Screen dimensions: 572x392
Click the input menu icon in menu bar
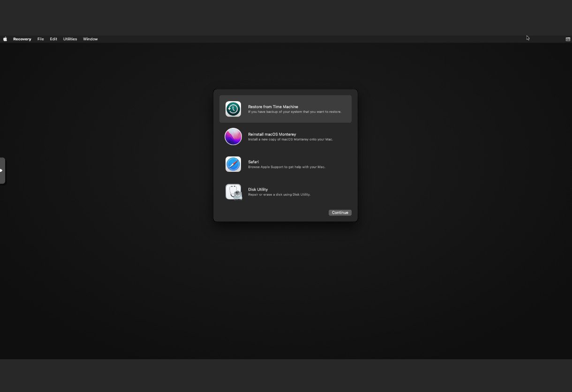pyautogui.click(x=568, y=39)
